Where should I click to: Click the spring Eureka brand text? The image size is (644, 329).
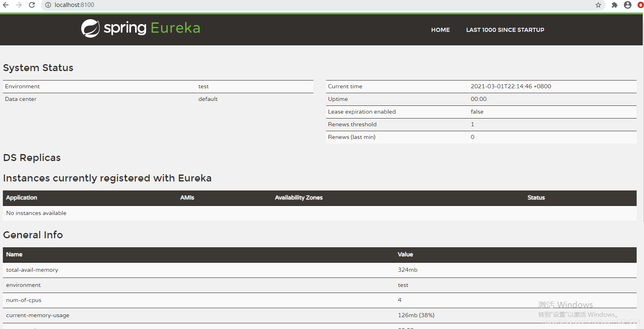pyautogui.click(x=152, y=28)
